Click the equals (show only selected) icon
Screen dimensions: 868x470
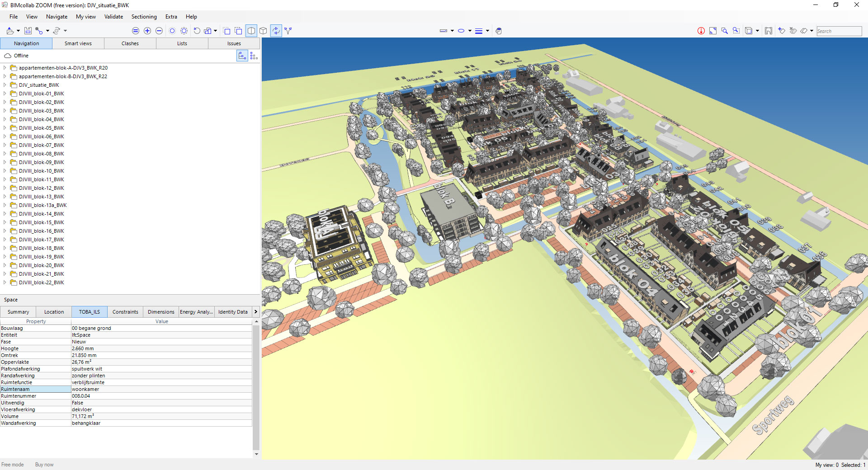[x=136, y=31]
